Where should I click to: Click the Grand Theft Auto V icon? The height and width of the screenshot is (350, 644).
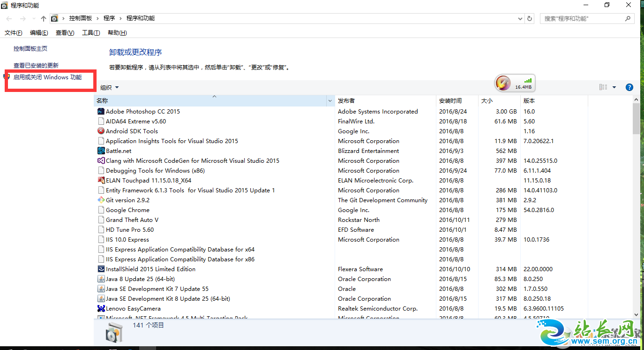click(x=101, y=220)
